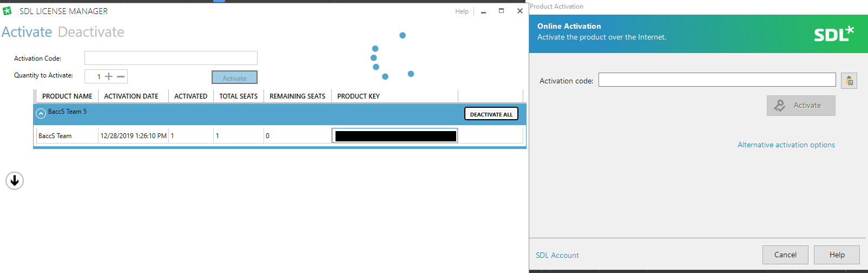Select the 12/28/2019 1:26:10 PM date cell

pyautogui.click(x=134, y=136)
